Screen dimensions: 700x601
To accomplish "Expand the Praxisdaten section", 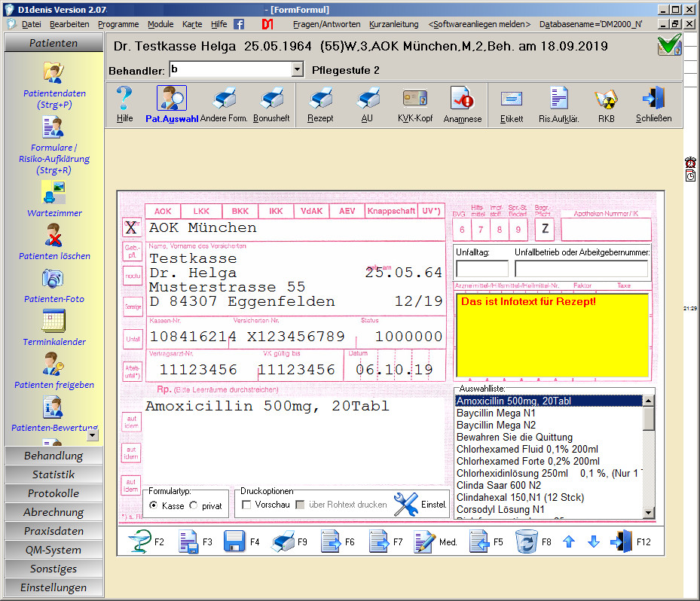I will click(53, 532).
